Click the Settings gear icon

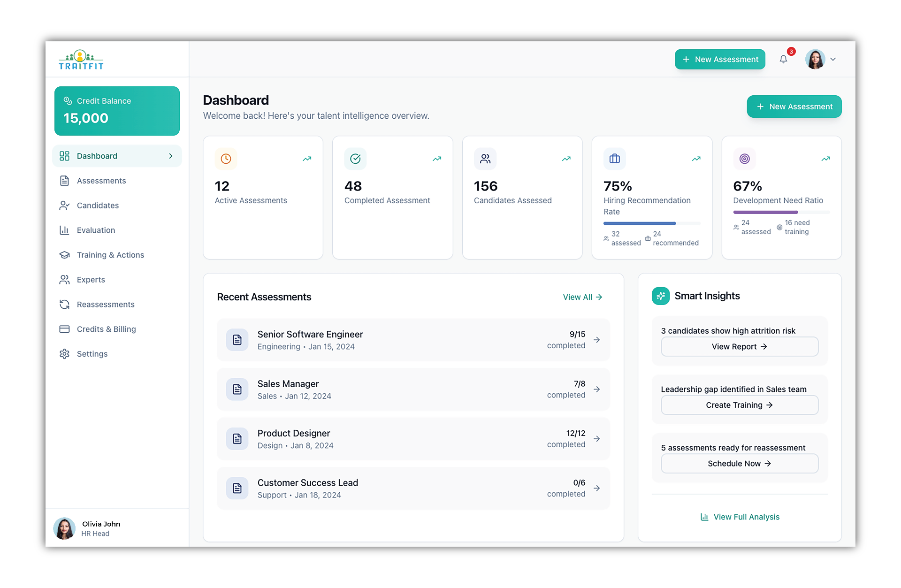(x=65, y=354)
